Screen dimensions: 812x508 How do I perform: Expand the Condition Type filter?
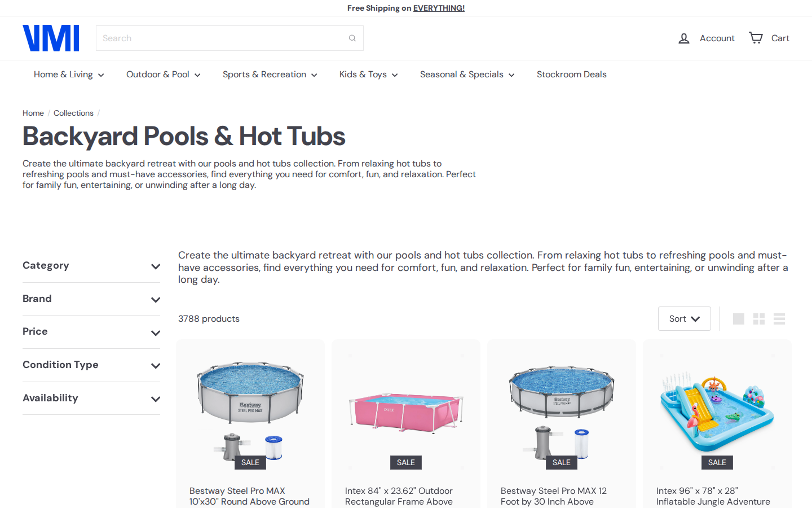tap(91, 365)
